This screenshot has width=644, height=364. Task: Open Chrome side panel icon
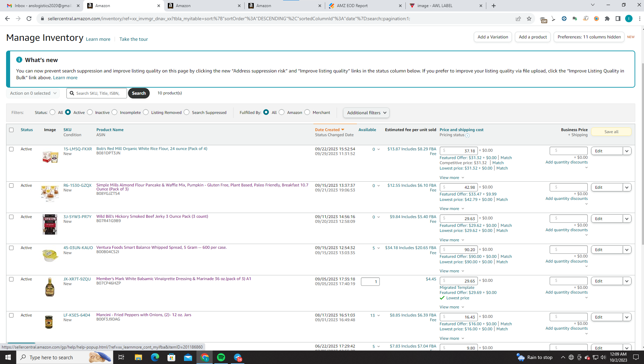(618, 19)
